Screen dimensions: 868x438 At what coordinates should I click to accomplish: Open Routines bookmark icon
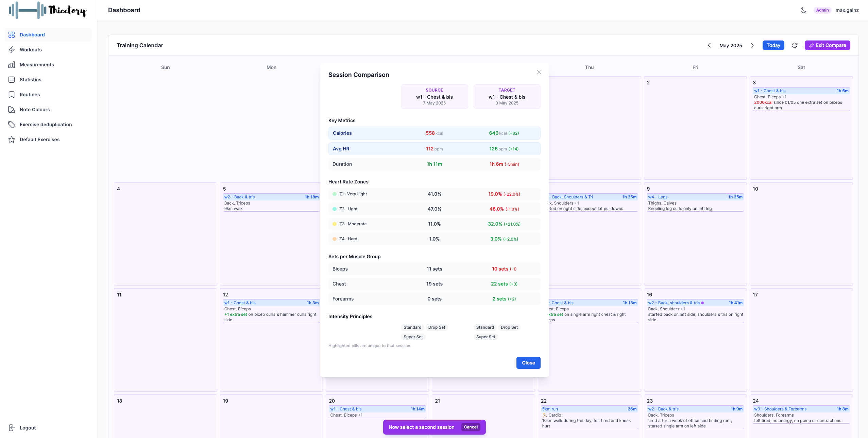pyautogui.click(x=12, y=95)
